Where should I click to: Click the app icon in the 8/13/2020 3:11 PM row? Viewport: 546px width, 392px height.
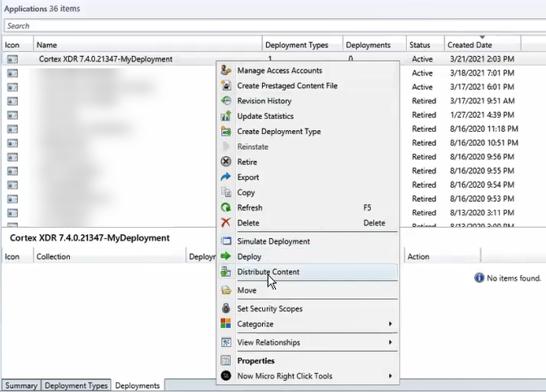pyautogui.click(x=12, y=213)
